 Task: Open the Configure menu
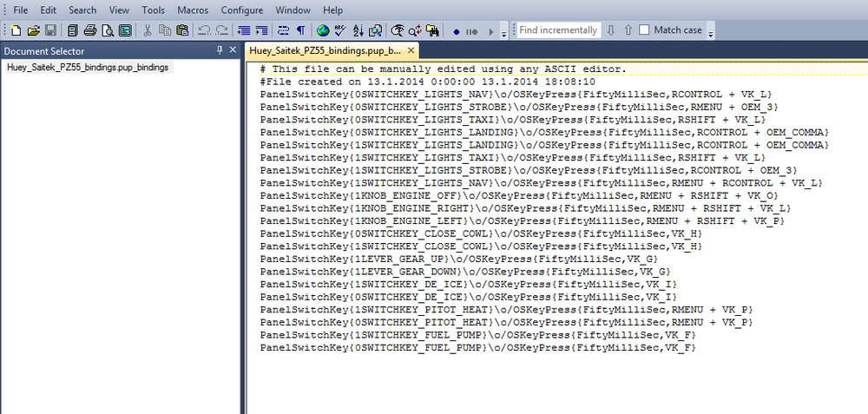pos(242,10)
